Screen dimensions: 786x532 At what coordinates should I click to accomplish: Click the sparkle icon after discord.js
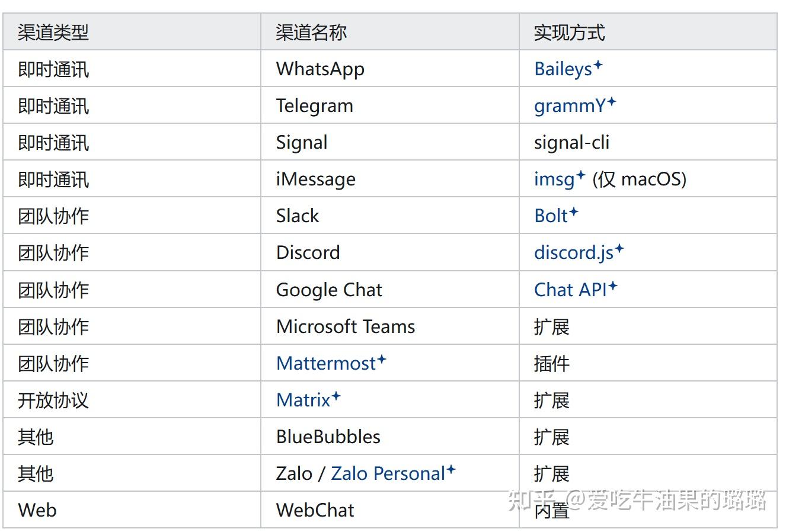(x=619, y=249)
